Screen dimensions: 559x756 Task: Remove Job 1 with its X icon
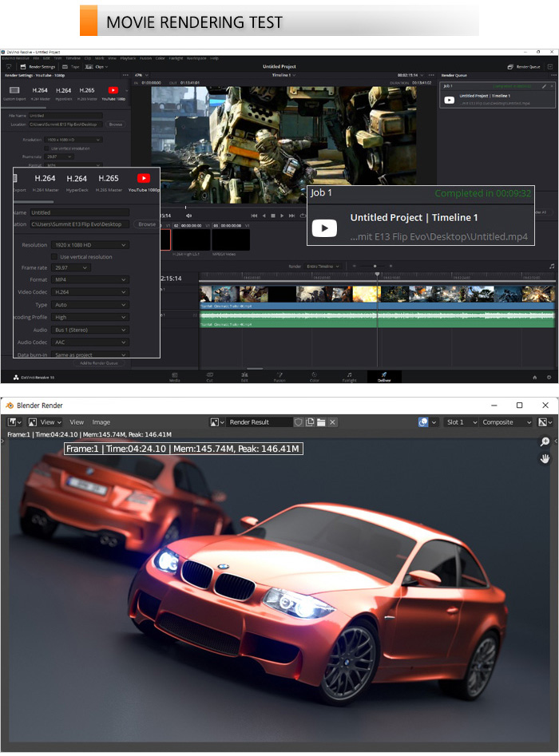click(553, 86)
